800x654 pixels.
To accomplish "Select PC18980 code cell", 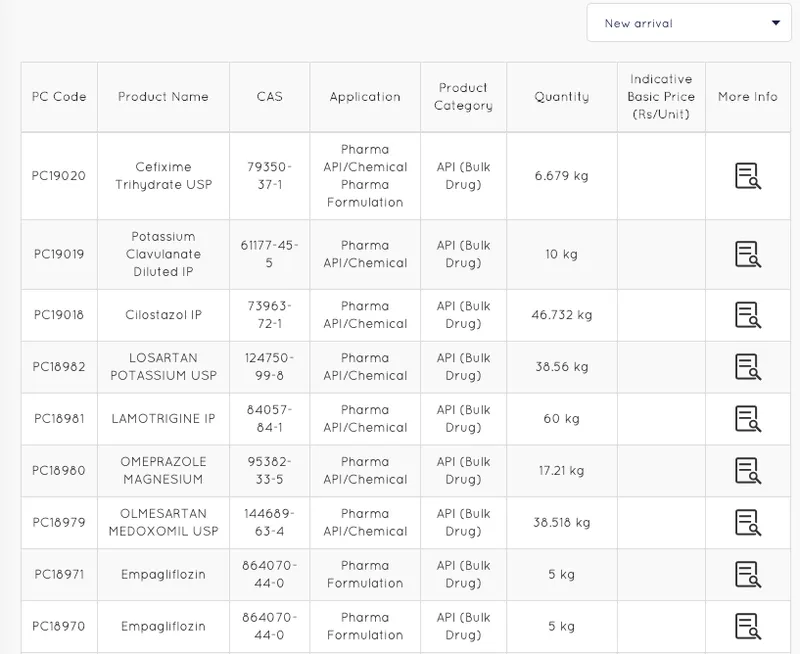I will click(x=59, y=470).
